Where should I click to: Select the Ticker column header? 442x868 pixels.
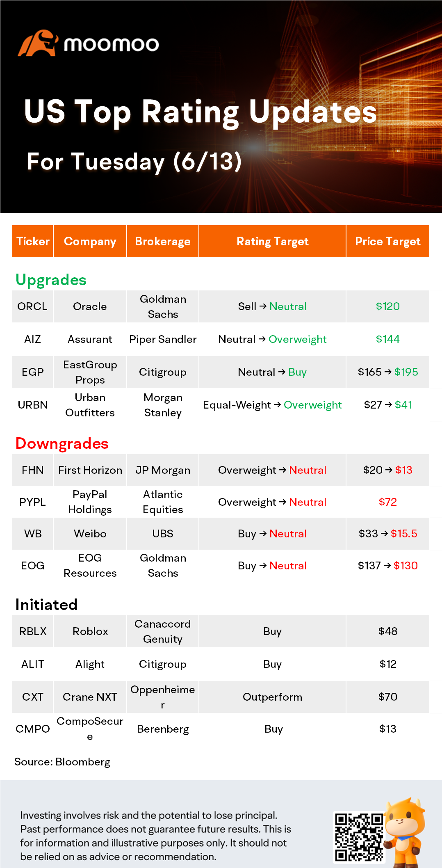33,241
